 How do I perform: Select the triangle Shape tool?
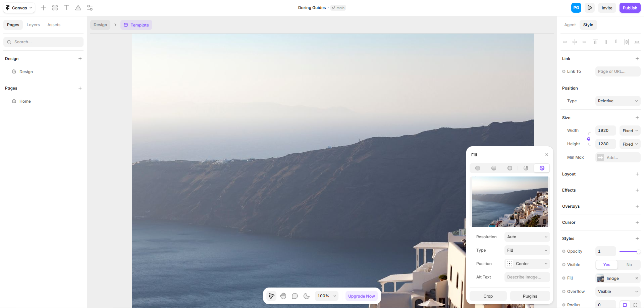78,8
